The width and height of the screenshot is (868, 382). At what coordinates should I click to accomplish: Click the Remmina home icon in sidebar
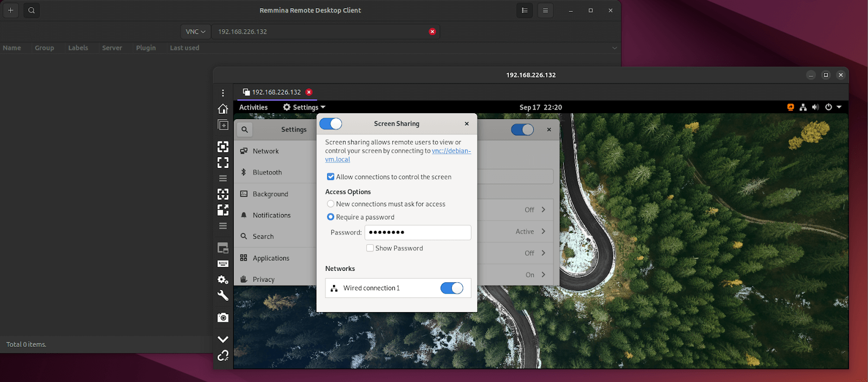pyautogui.click(x=223, y=109)
